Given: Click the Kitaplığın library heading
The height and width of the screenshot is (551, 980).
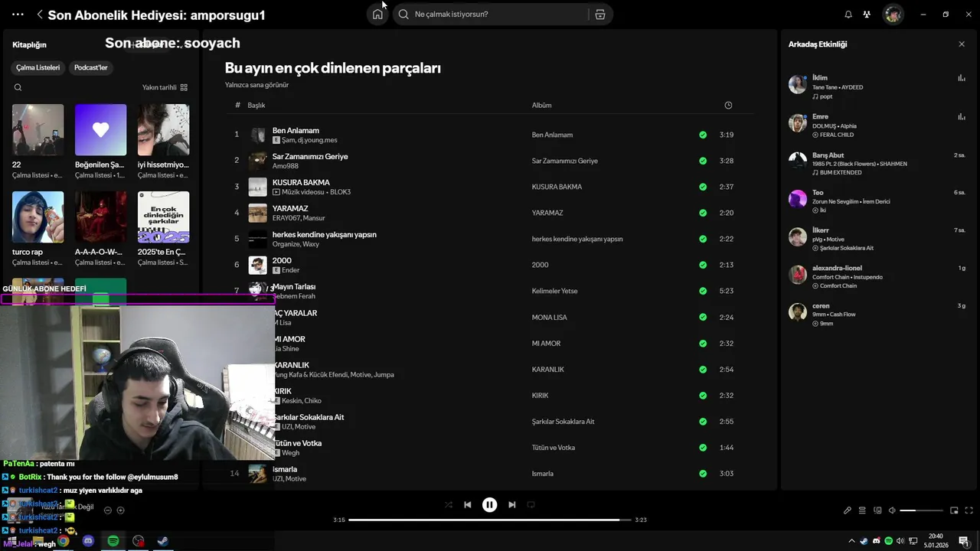Looking at the screenshot, I should (29, 44).
